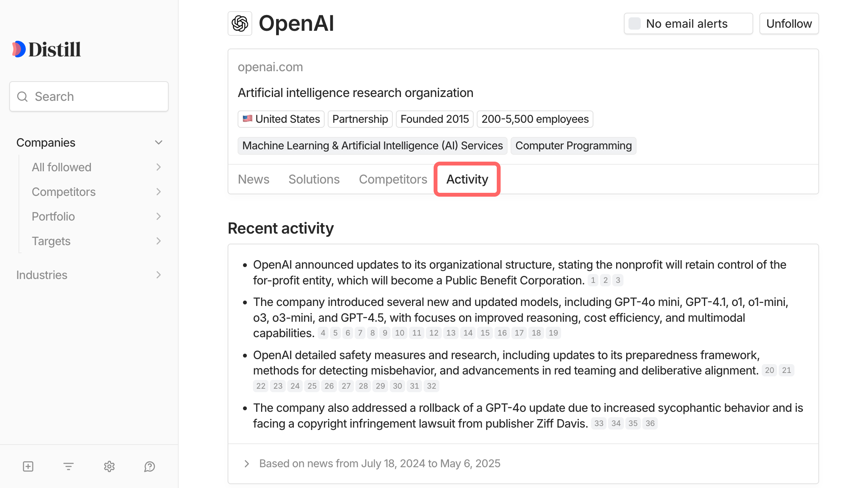The height and width of the screenshot is (488, 868).
Task: Toggle the No email alerts checkbox
Action: (x=635, y=23)
